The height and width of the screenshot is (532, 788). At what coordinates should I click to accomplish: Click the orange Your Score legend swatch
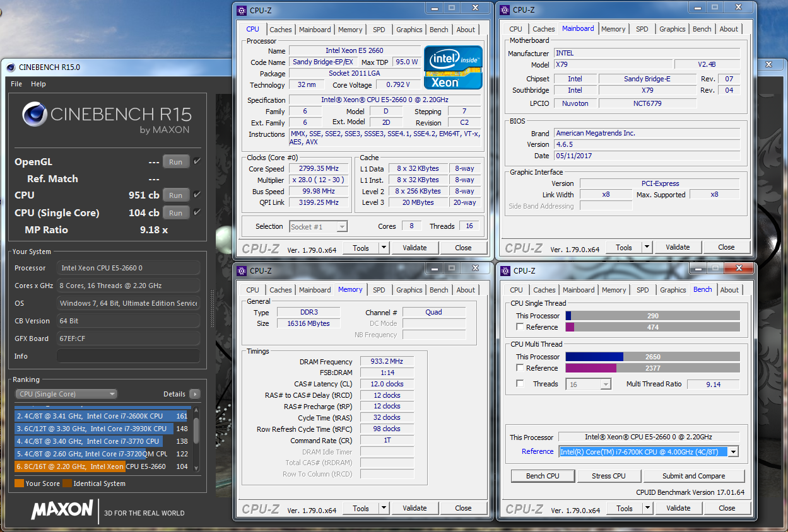(x=19, y=483)
